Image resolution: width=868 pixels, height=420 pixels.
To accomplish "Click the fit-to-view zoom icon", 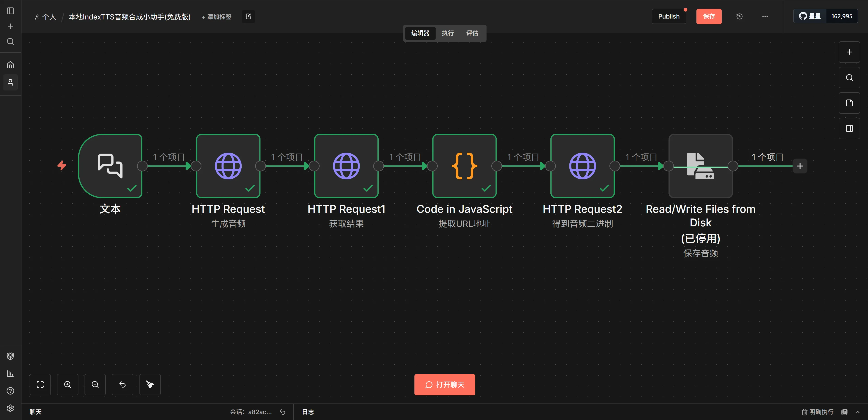I will 40,384.
